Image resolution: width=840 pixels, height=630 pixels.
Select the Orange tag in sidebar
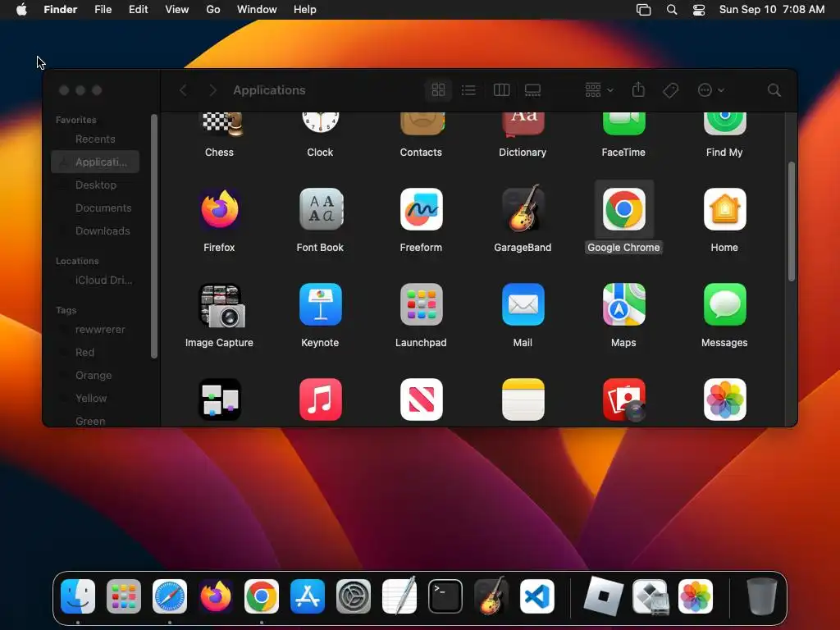95,376
